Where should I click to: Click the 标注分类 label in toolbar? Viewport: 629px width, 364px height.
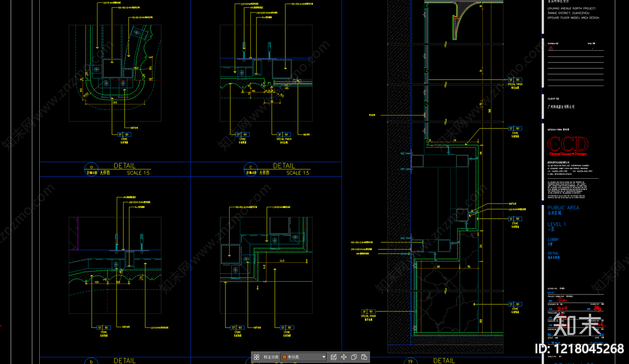tap(271, 357)
